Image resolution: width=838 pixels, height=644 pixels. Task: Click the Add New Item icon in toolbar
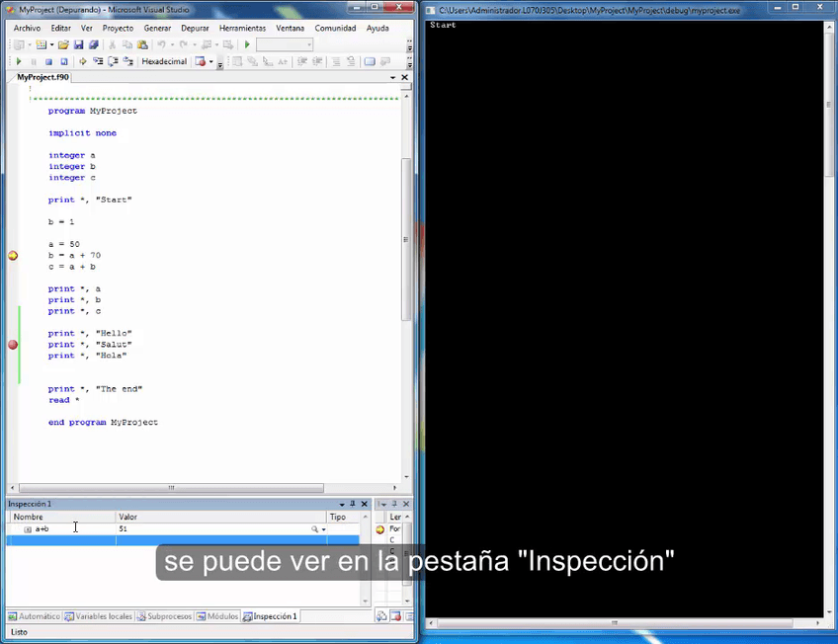tap(42, 44)
